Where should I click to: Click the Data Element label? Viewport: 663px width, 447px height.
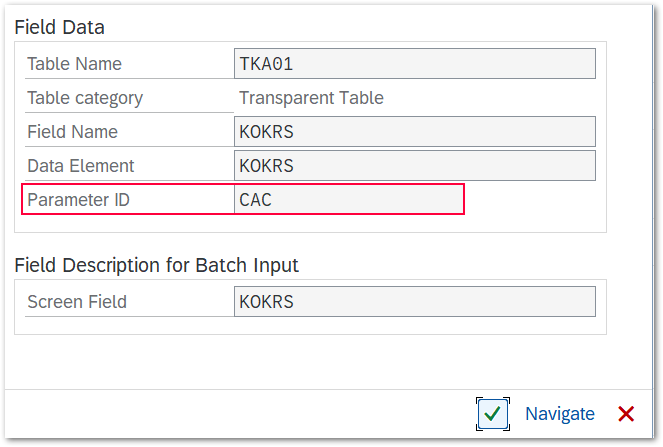tap(81, 166)
